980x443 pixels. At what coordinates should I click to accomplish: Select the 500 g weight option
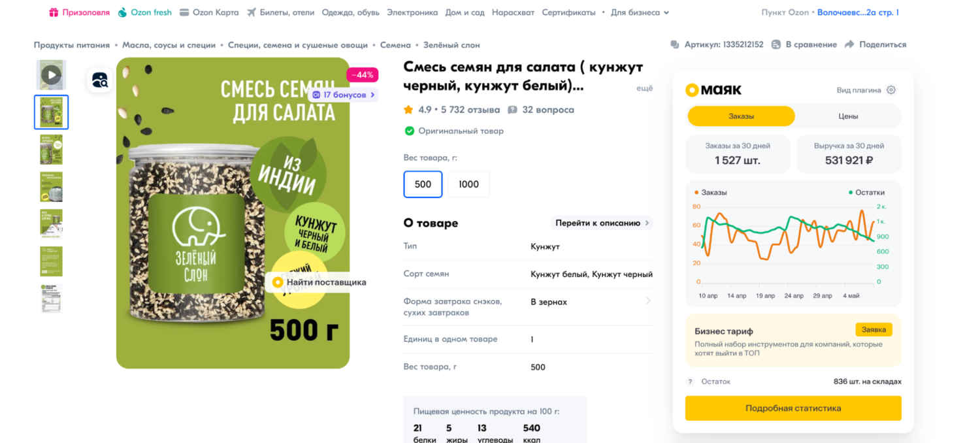tap(423, 184)
